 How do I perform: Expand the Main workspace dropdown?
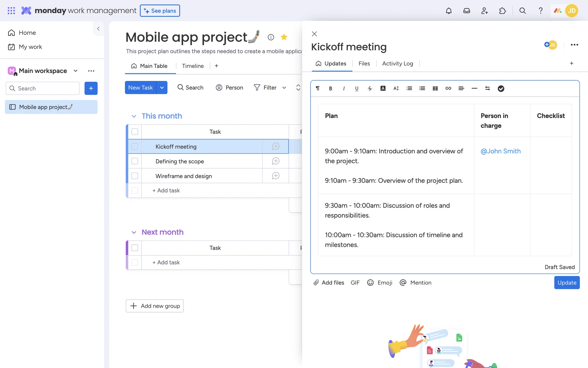click(x=76, y=71)
